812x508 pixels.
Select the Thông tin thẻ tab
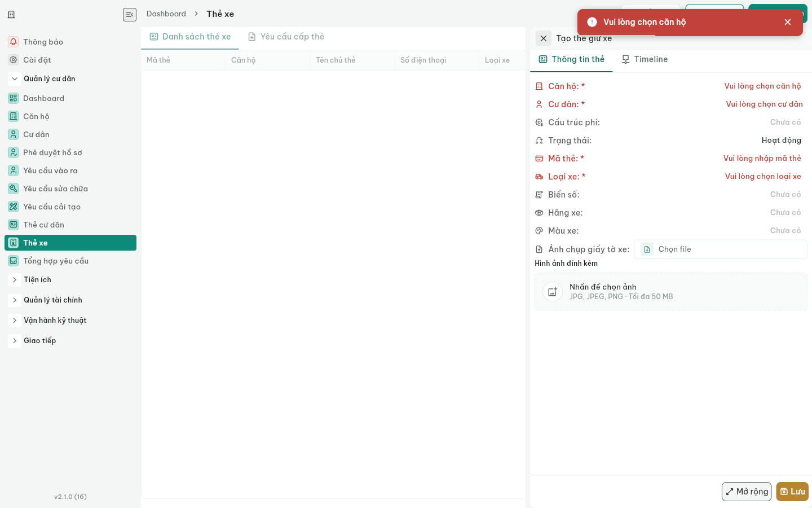[571, 60]
